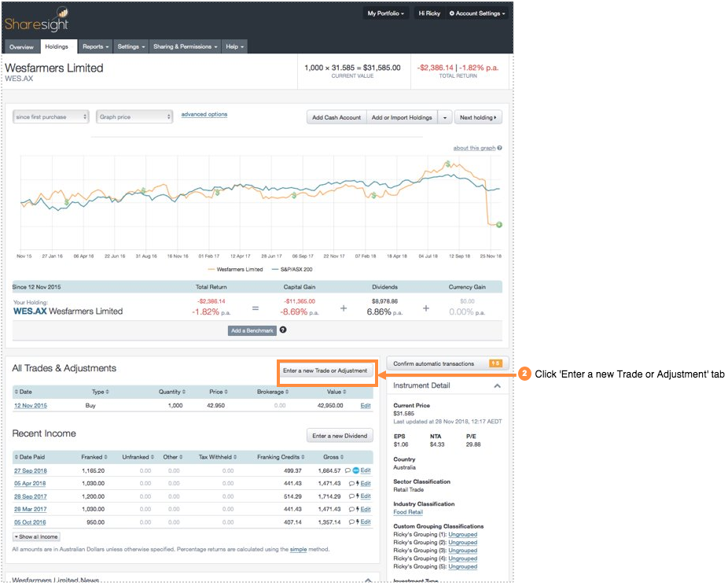
Task: Click the $8,978.86 dividends value
Action: [385, 301]
